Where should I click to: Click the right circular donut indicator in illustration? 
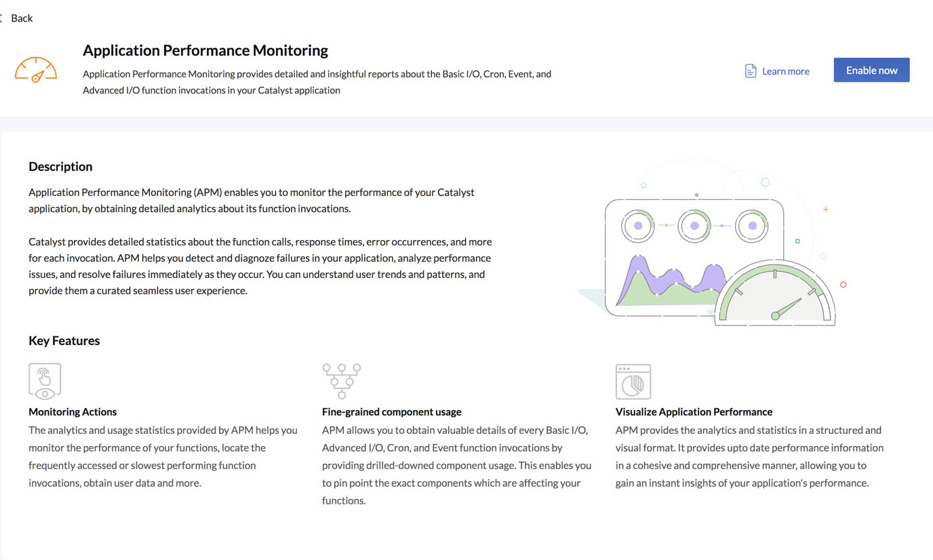click(x=751, y=226)
